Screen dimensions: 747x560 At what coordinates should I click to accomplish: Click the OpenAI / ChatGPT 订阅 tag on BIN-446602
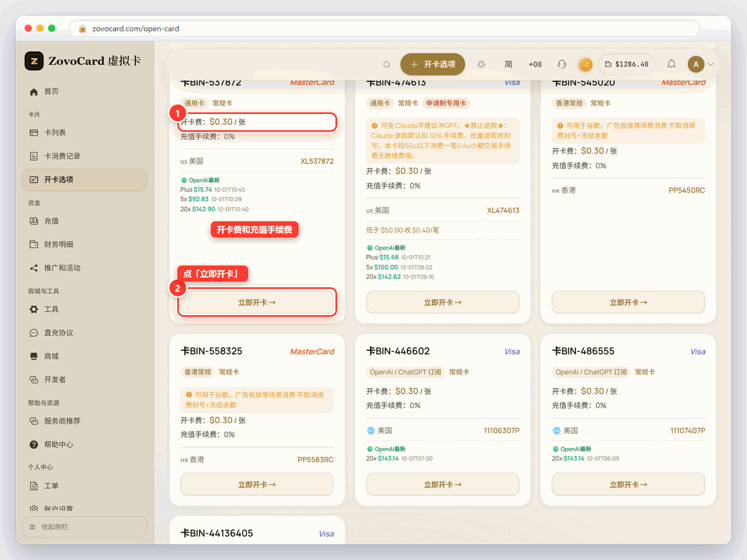[x=405, y=373]
